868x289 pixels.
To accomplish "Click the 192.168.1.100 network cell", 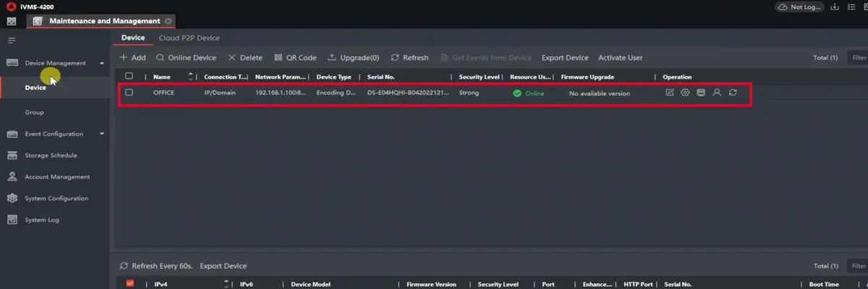I will coord(281,93).
